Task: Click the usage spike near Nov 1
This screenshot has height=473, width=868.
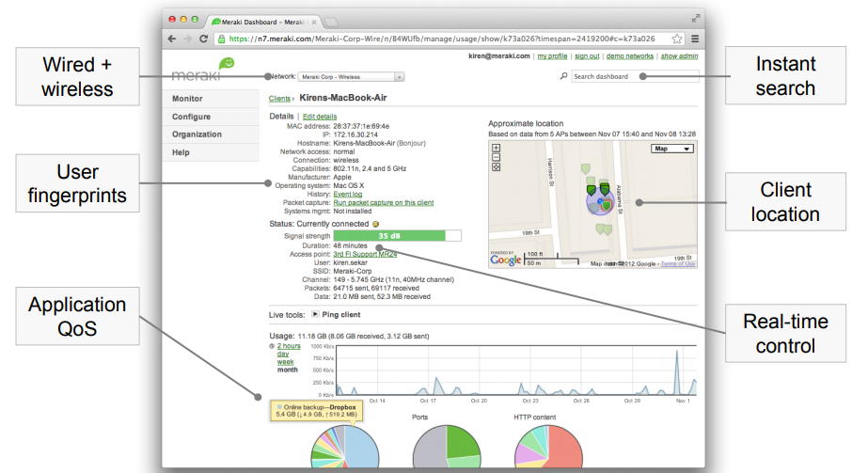Action: [x=676, y=371]
